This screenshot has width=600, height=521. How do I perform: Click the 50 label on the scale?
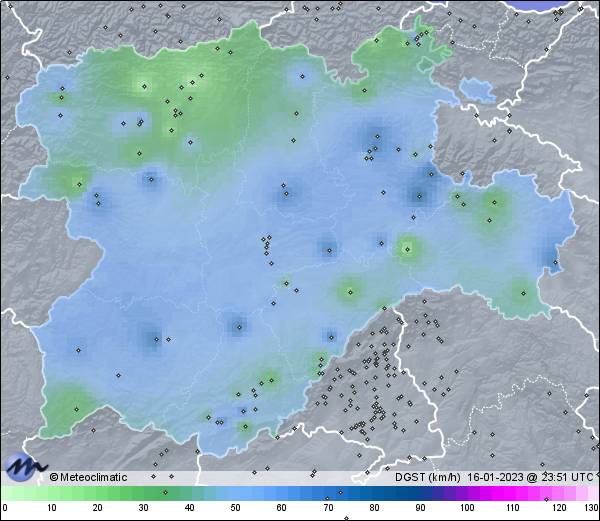[235, 508]
